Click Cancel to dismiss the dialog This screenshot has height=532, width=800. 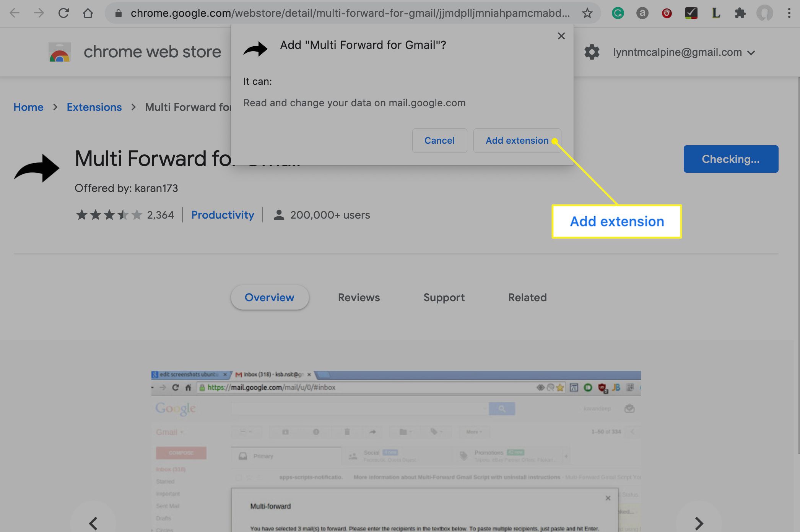(x=439, y=141)
